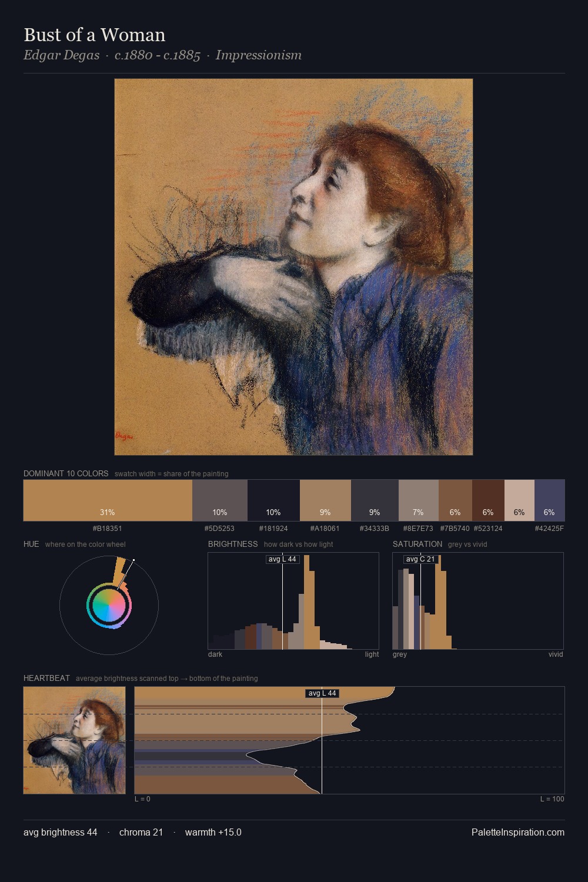588x882 pixels.
Task: Click the hex code '#5D5253' text
Action: (219, 529)
